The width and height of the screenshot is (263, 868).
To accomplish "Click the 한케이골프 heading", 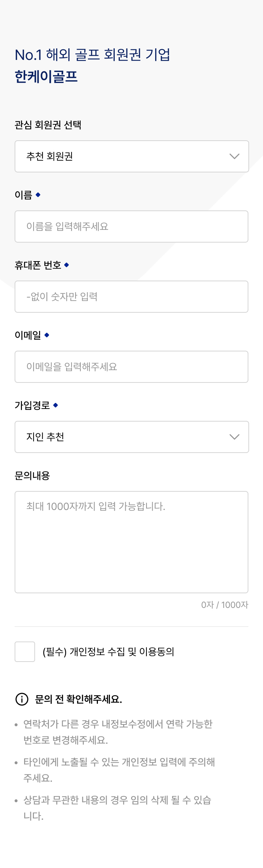I will (46, 77).
